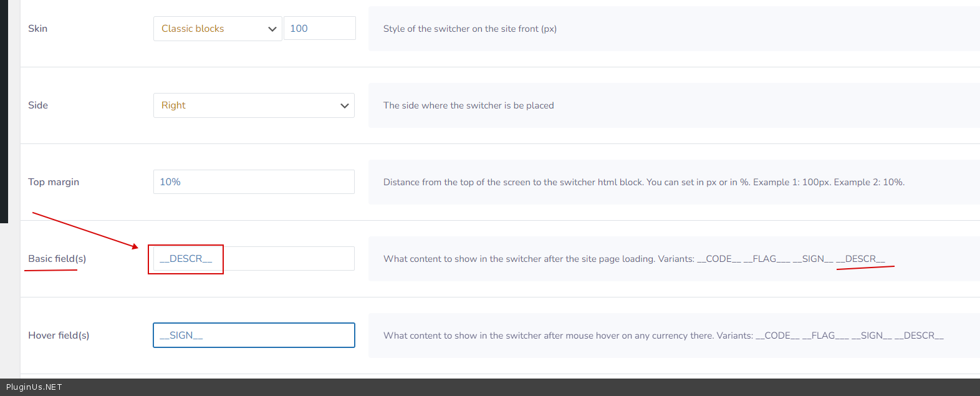
Task: Focus the Hover field(s) input with __SIGN__
Action: [254, 336]
